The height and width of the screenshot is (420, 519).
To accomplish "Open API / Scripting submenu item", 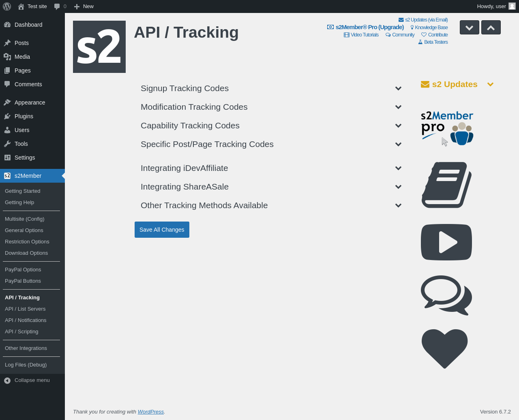I will [x=32, y=332].
